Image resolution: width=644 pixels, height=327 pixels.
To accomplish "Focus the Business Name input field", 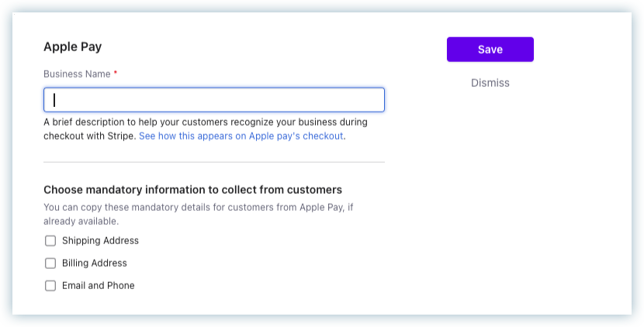I will point(214,100).
